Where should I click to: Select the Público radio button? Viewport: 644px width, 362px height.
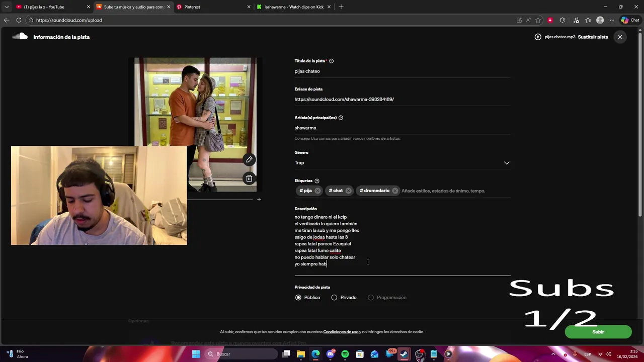point(298,298)
